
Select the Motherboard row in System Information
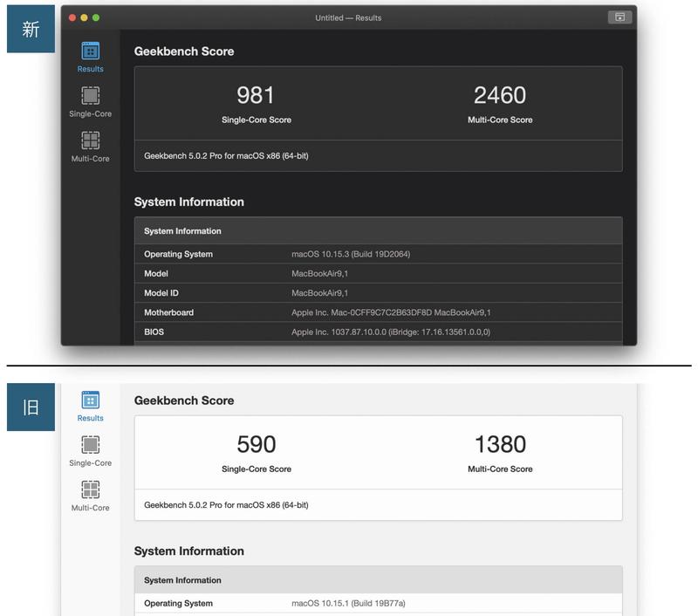378,312
